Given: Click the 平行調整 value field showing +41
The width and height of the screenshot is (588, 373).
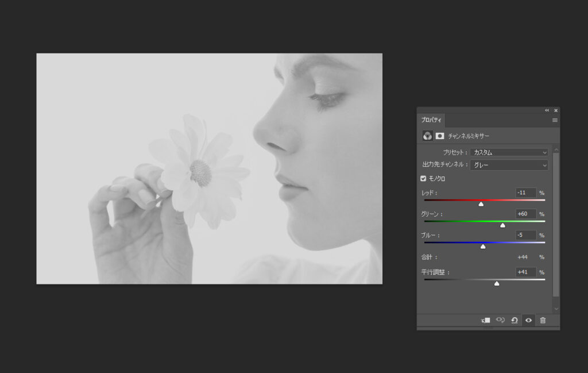Looking at the screenshot, I should click(x=525, y=272).
